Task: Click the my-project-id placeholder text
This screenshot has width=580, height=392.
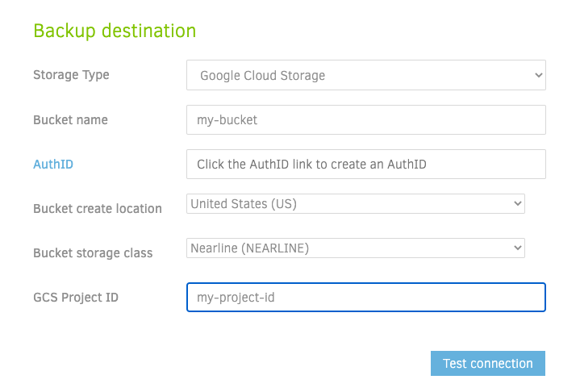Action: 236,298
